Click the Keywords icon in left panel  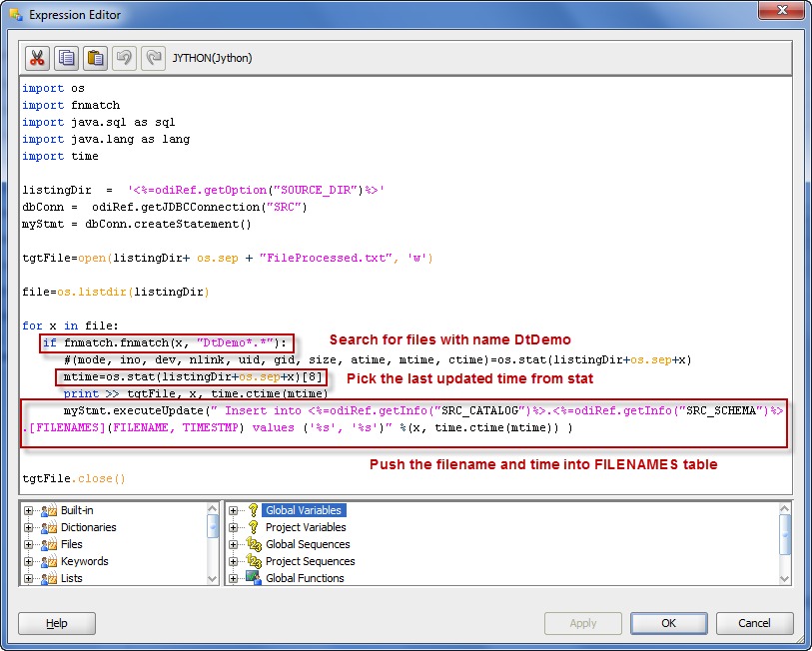click(48, 561)
